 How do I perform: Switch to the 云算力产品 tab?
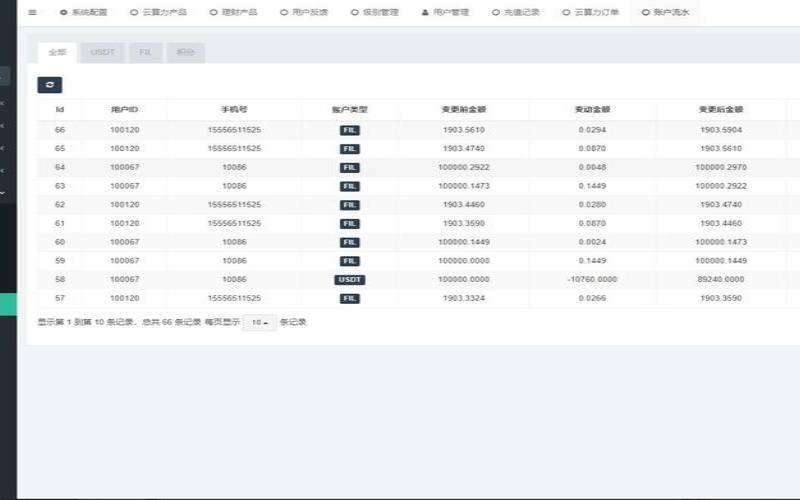(158, 12)
